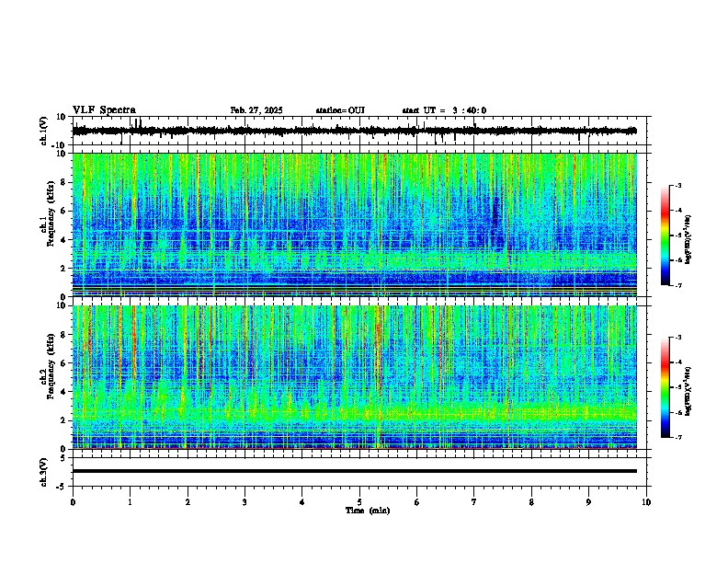
Task: Click the "station=OUI" header label
Action: click(340, 110)
